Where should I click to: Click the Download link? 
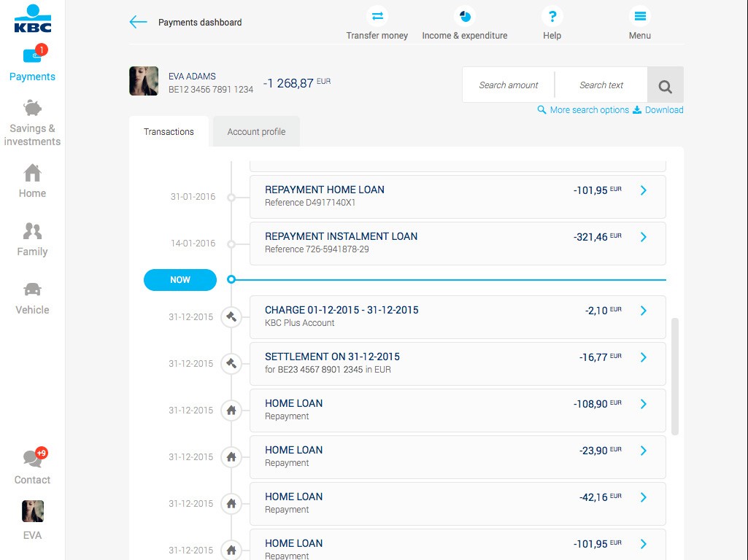click(x=663, y=110)
